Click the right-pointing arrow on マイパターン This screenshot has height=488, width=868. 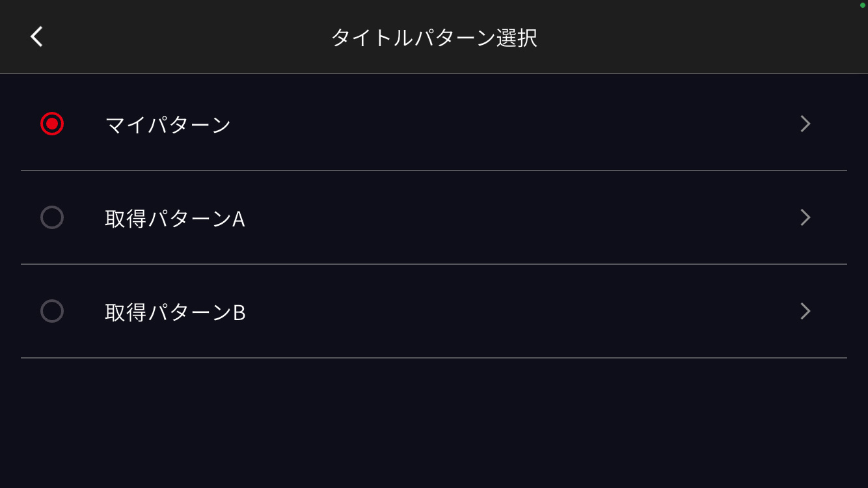[806, 123]
